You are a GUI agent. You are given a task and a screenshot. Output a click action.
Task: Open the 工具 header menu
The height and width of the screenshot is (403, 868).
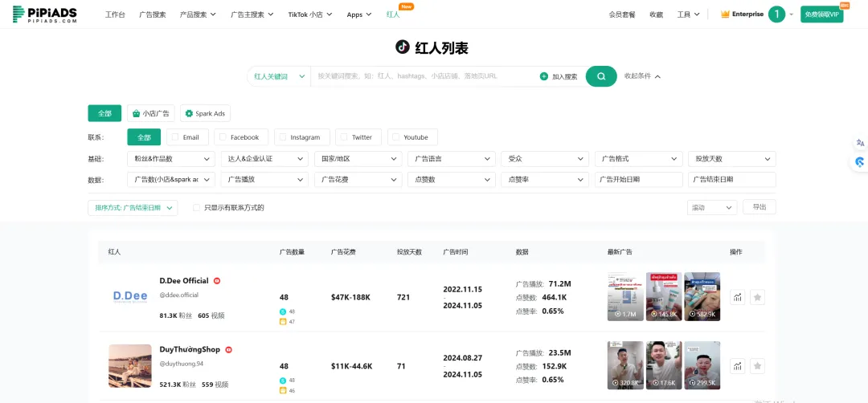pyautogui.click(x=688, y=14)
